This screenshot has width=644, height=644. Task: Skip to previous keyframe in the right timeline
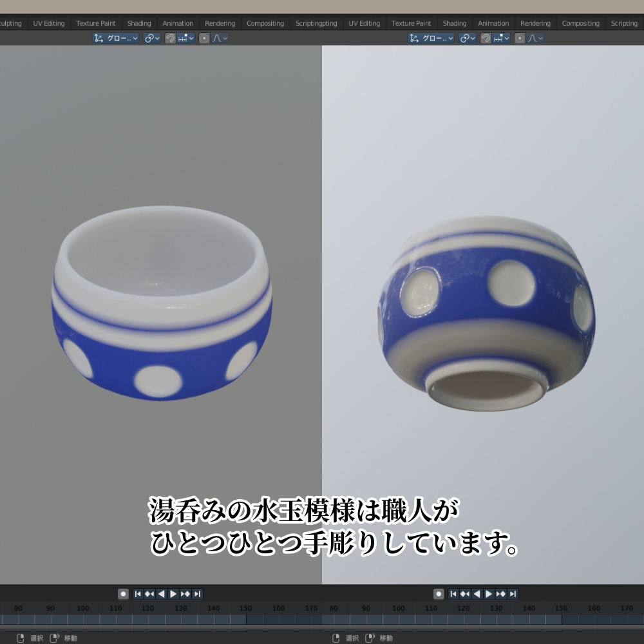(464, 594)
